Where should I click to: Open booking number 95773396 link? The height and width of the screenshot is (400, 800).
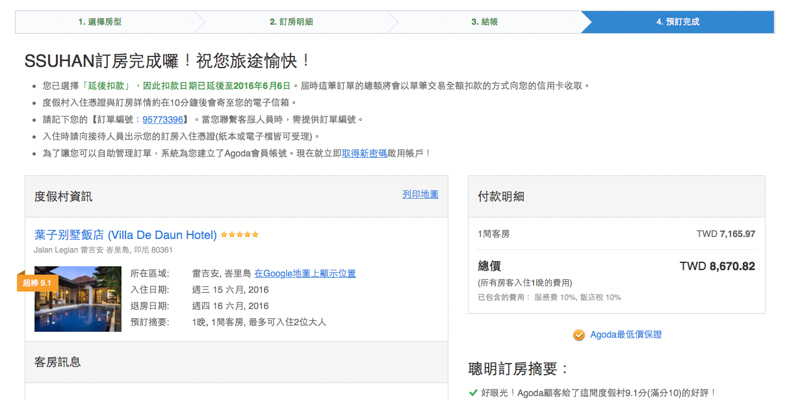(x=163, y=119)
